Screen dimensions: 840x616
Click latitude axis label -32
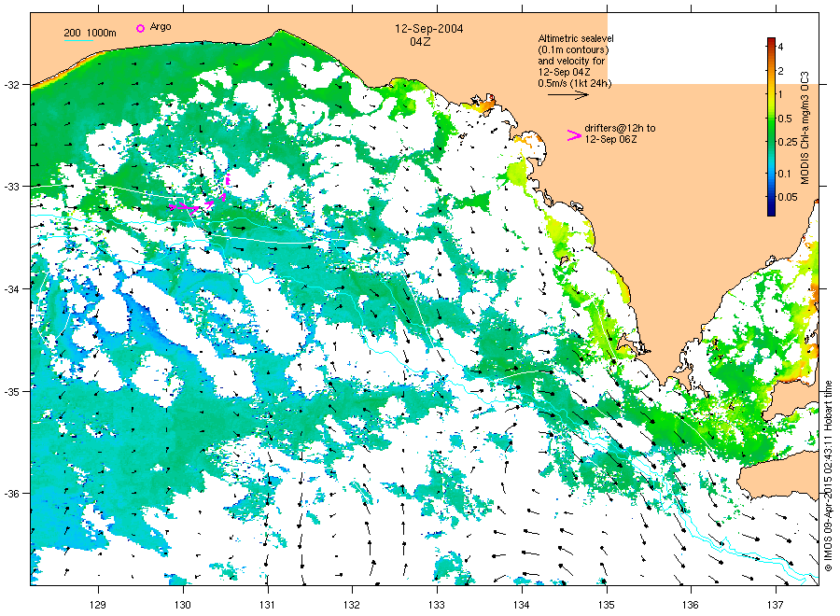pos(11,85)
